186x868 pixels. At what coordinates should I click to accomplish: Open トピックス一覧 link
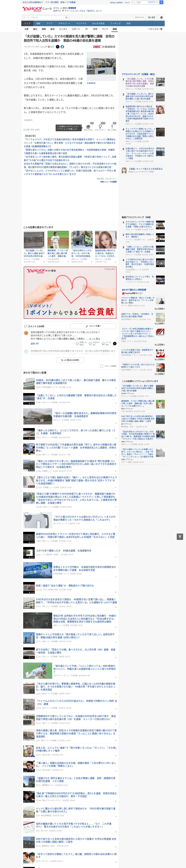pyautogui.click(x=155, y=29)
